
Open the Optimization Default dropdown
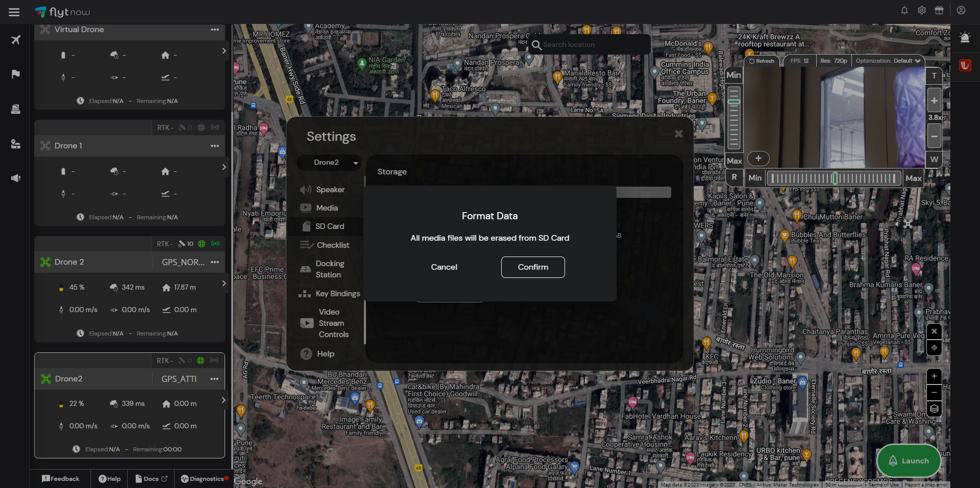(888, 61)
